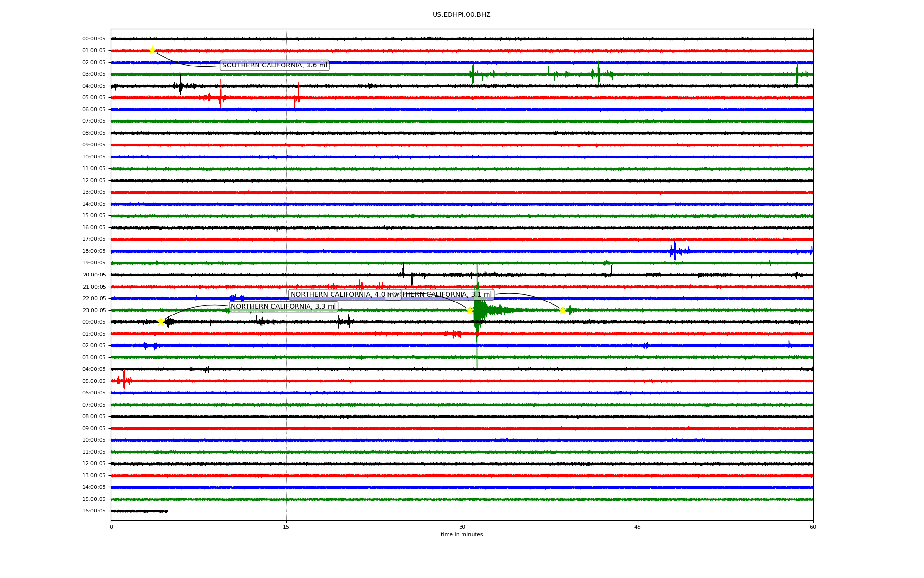Click the 20:00:05 row time label
This screenshot has width=924, height=578.
[94, 275]
